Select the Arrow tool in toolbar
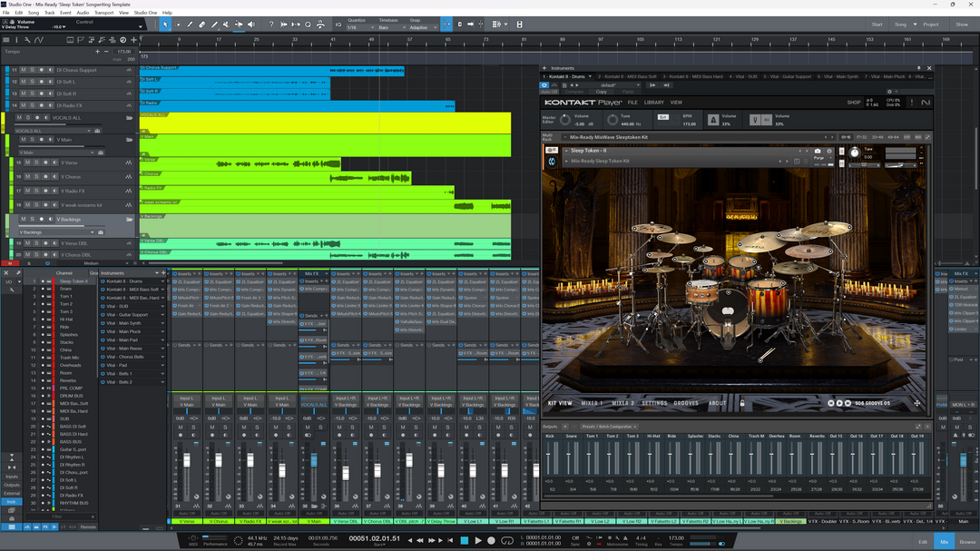 pos(166,25)
